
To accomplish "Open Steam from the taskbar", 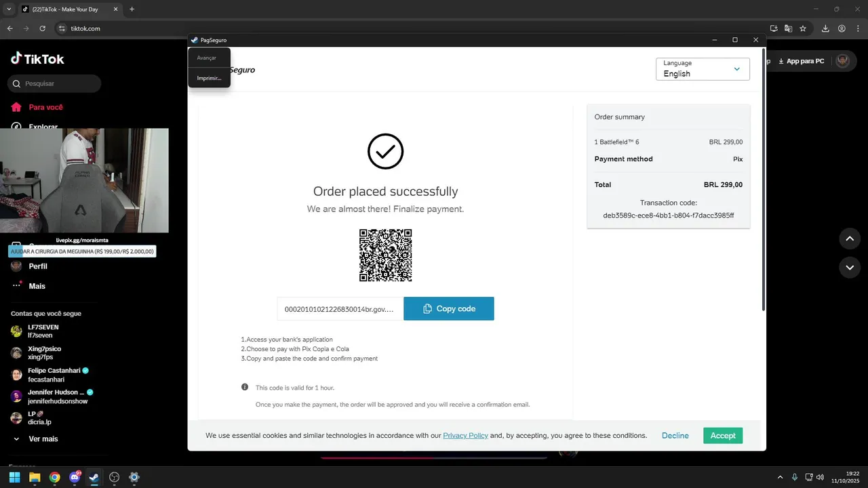I will [94, 477].
